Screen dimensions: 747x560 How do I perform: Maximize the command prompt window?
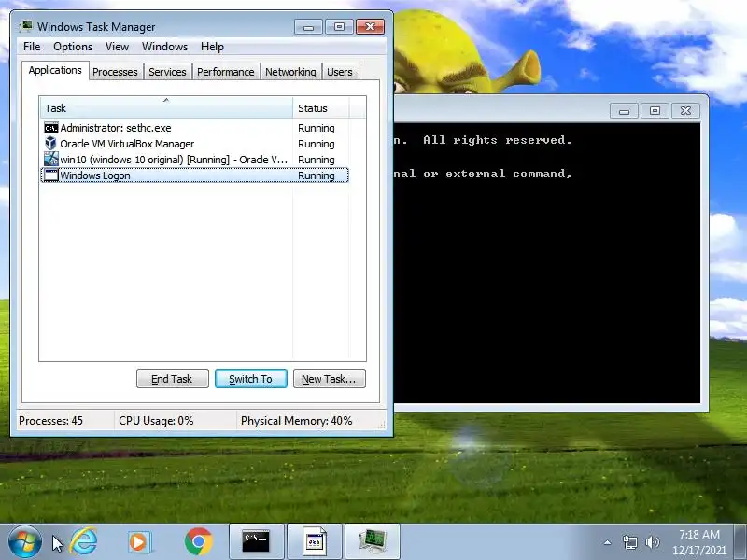(655, 111)
